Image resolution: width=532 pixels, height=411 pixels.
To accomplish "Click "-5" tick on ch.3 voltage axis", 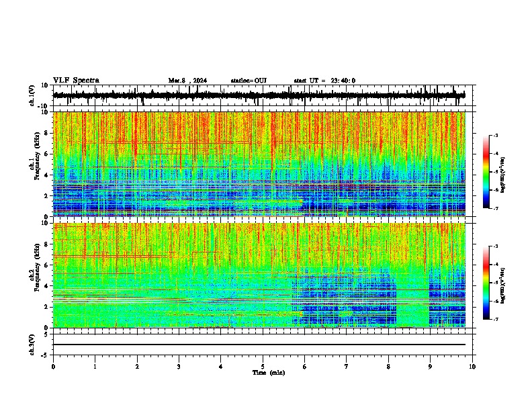I will 45,355.
